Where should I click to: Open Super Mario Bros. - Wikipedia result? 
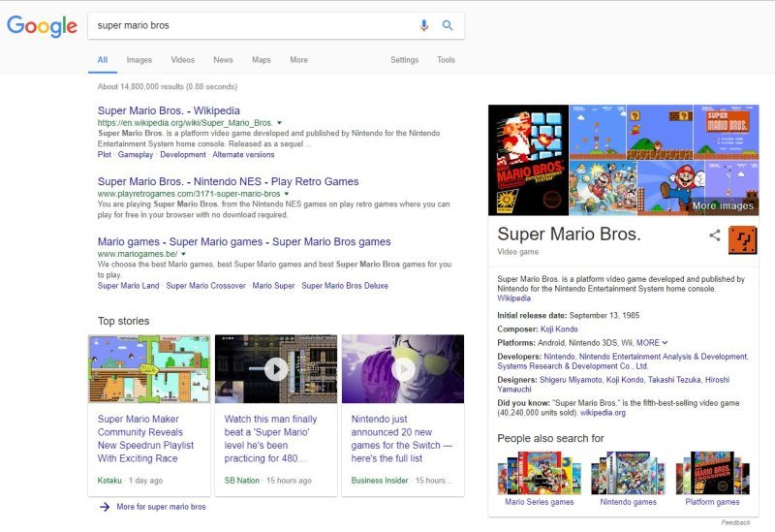[169, 110]
